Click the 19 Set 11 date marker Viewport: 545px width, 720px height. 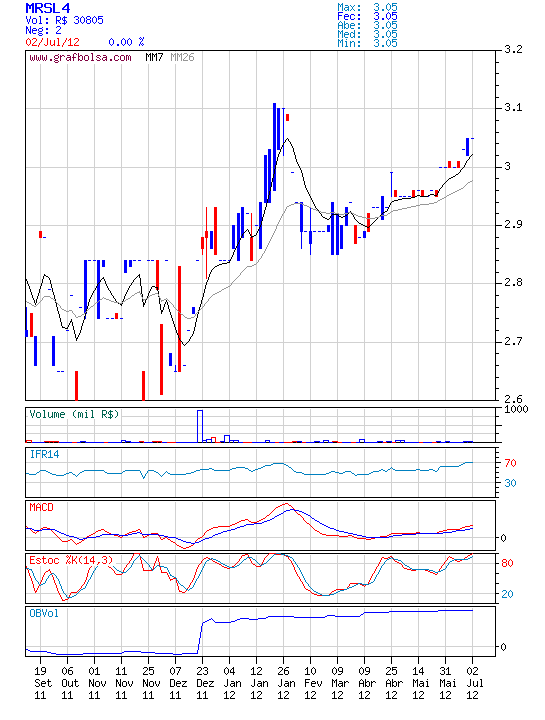[x=40, y=683]
